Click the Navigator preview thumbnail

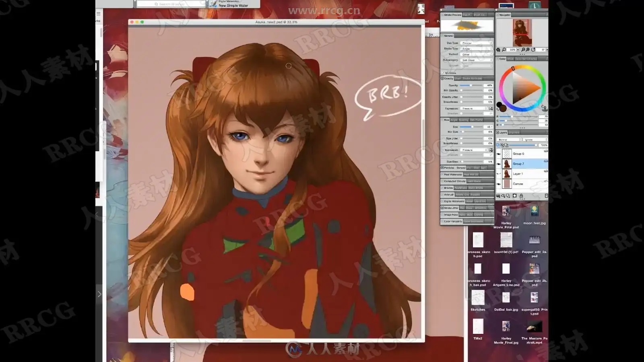point(522,33)
